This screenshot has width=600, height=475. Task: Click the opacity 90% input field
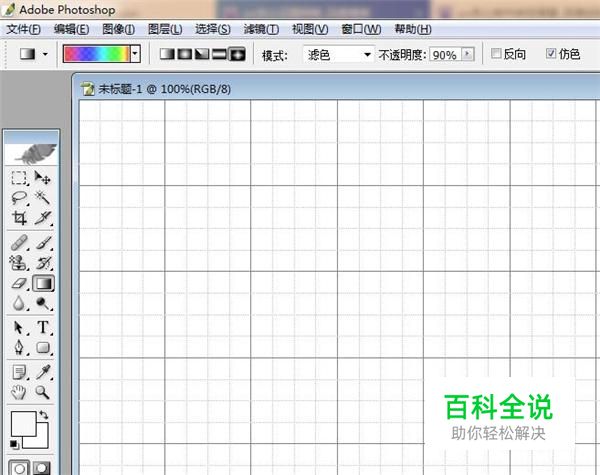445,54
